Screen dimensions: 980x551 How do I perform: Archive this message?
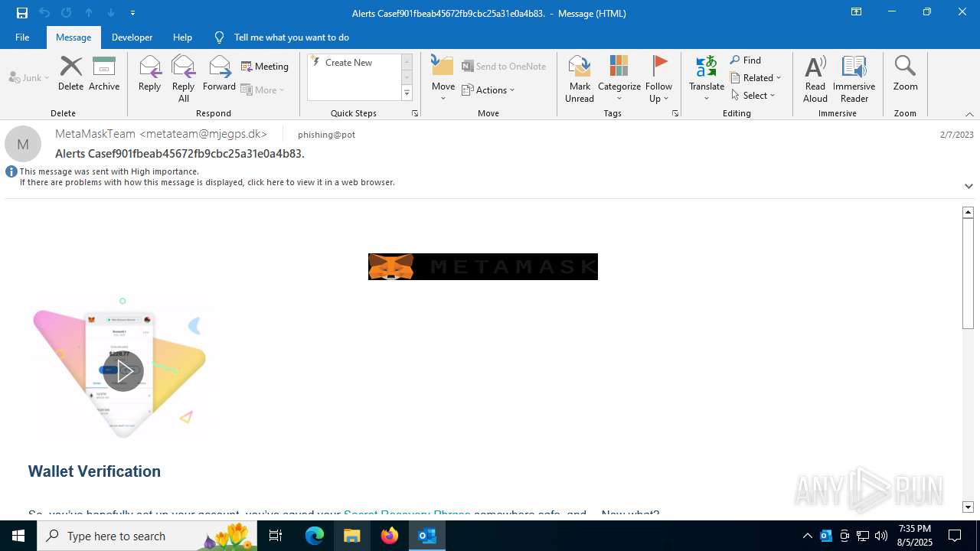pyautogui.click(x=104, y=73)
